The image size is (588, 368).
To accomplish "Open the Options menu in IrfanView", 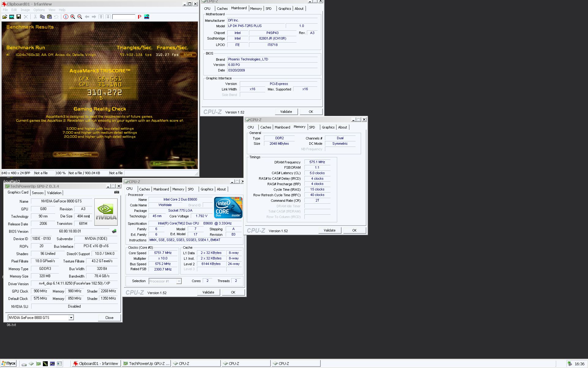I will (x=39, y=10).
